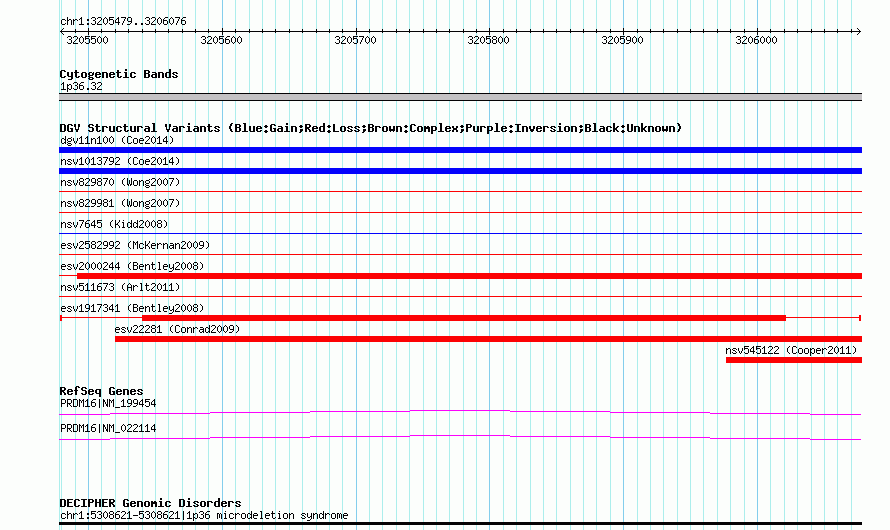Click the nsv829870 (Wong2007) text label
Screen dimensions: 890x530
coord(120,182)
